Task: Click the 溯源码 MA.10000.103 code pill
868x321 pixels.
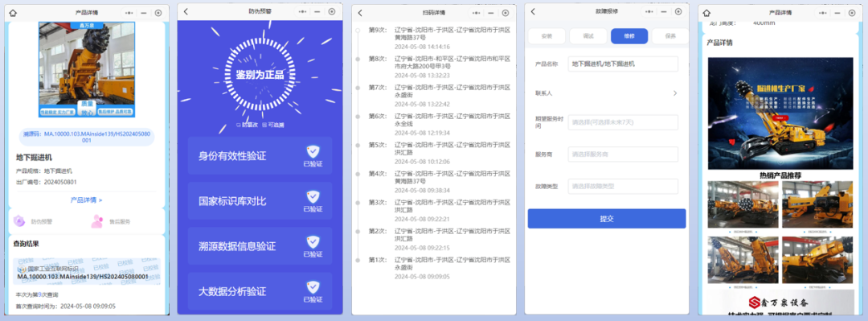Action: coord(86,137)
